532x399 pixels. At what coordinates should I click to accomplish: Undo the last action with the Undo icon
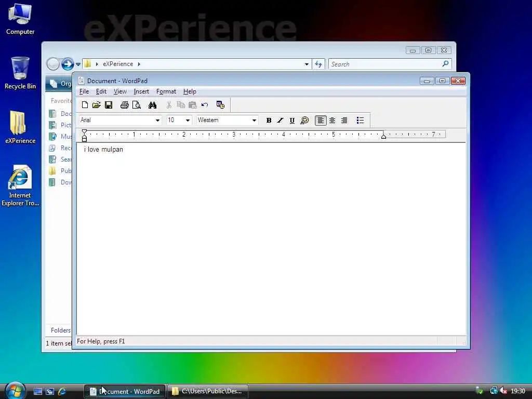[x=205, y=105]
